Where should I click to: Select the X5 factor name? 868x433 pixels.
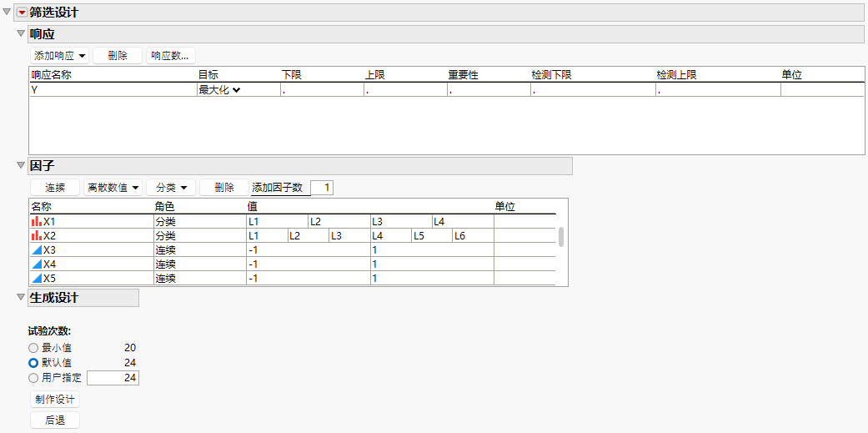[x=50, y=279]
